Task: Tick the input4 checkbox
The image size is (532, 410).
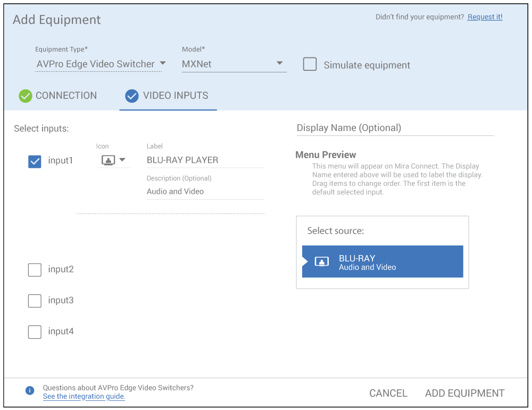Action: (35, 332)
